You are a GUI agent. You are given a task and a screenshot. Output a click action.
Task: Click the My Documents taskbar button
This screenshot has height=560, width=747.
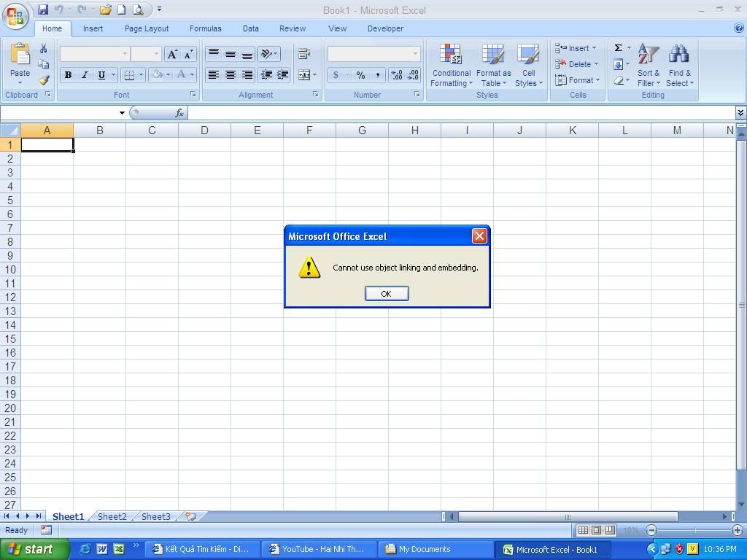click(435, 550)
